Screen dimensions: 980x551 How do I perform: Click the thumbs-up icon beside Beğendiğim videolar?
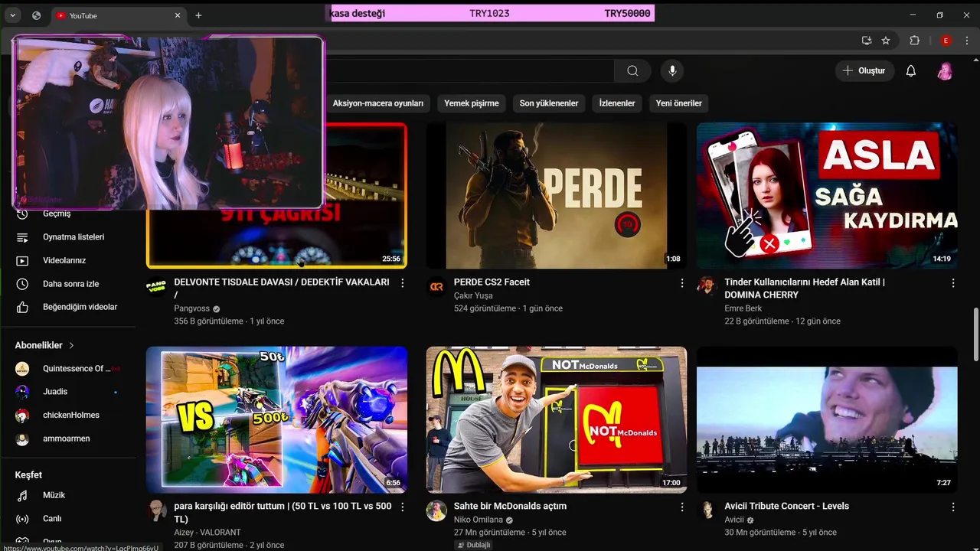pyautogui.click(x=22, y=307)
